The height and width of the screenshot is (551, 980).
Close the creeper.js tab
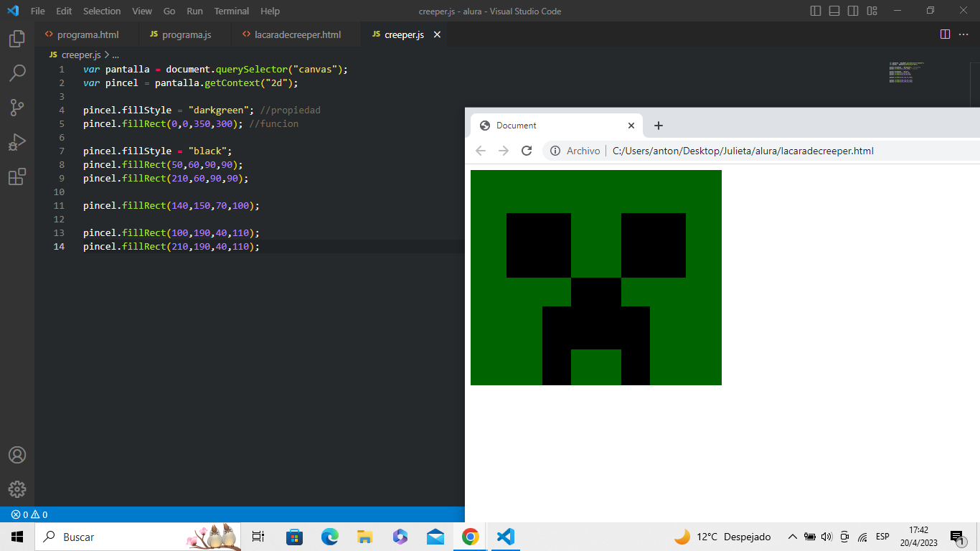[437, 34]
